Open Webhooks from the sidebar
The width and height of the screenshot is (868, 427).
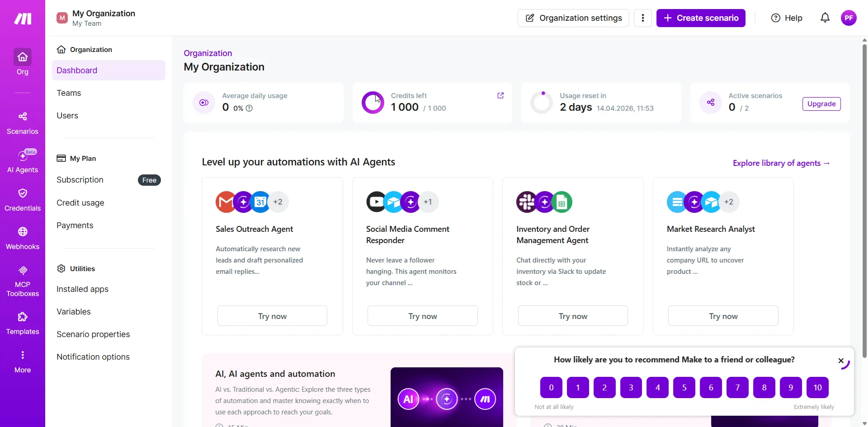click(23, 239)
